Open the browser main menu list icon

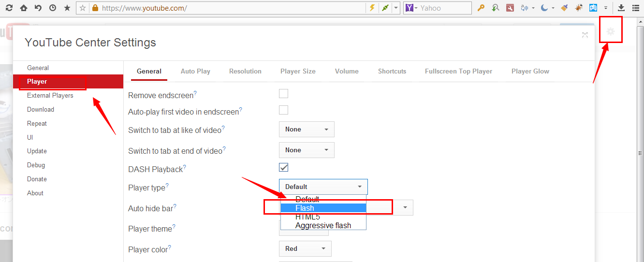[636, 8]
